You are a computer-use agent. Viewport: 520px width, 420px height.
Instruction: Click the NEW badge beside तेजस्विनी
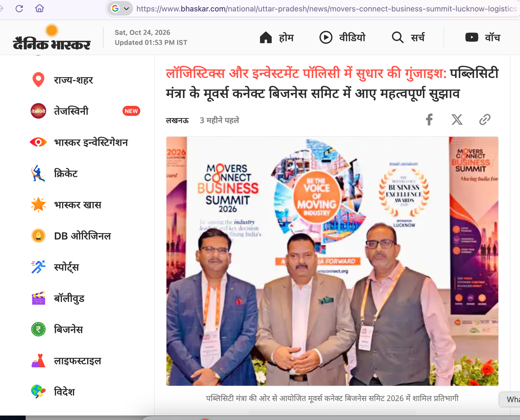pos(131,111)
